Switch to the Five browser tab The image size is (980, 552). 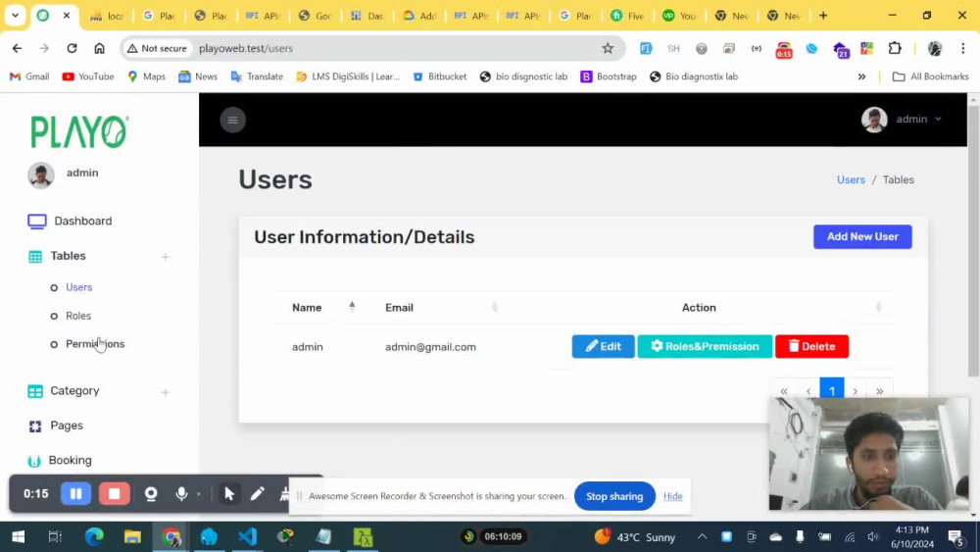pos(627,16)
